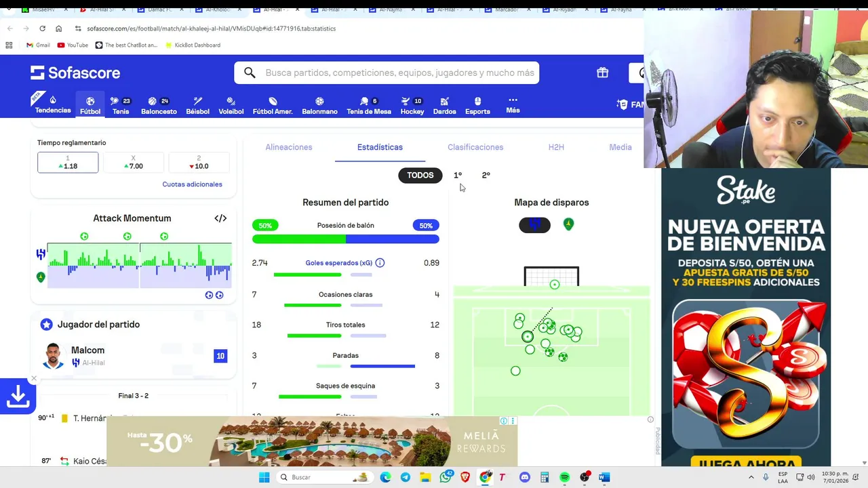Reload the browser page
The height and width of the screenshot is (488, 868).
[42, 28]
